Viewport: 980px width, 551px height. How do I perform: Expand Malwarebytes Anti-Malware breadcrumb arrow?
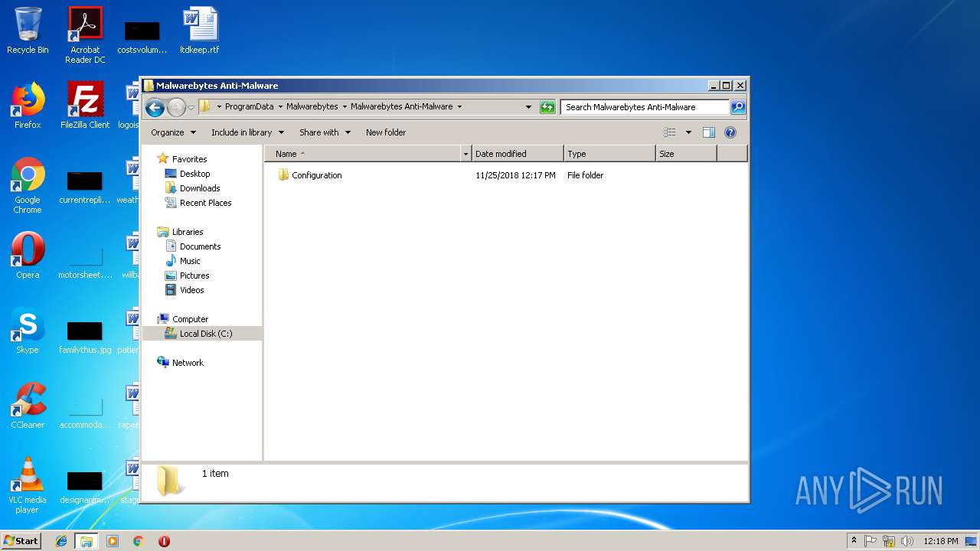(x=459, y=107)
